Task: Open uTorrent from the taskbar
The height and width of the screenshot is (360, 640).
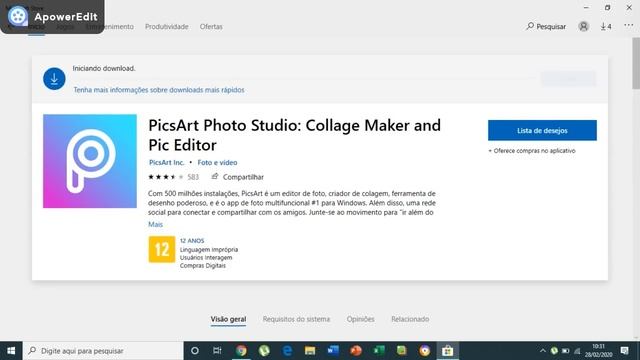Action: [264, 351]
